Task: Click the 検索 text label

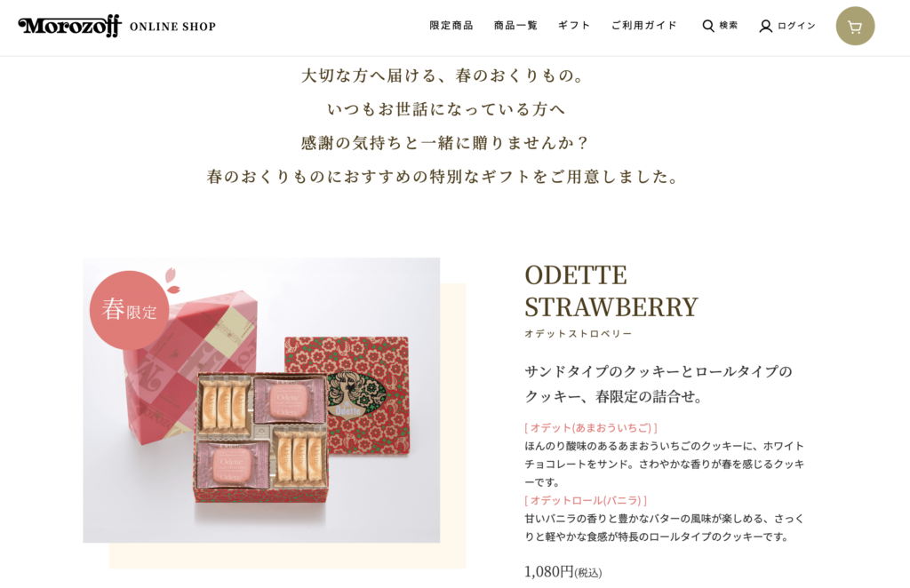Action: pyautogui.click(x=729, y=26)
